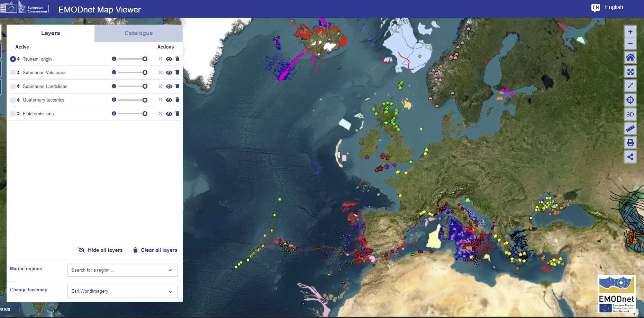644x318 pixels.
Task: Click Hide all layers
Action: pos(101,250)
